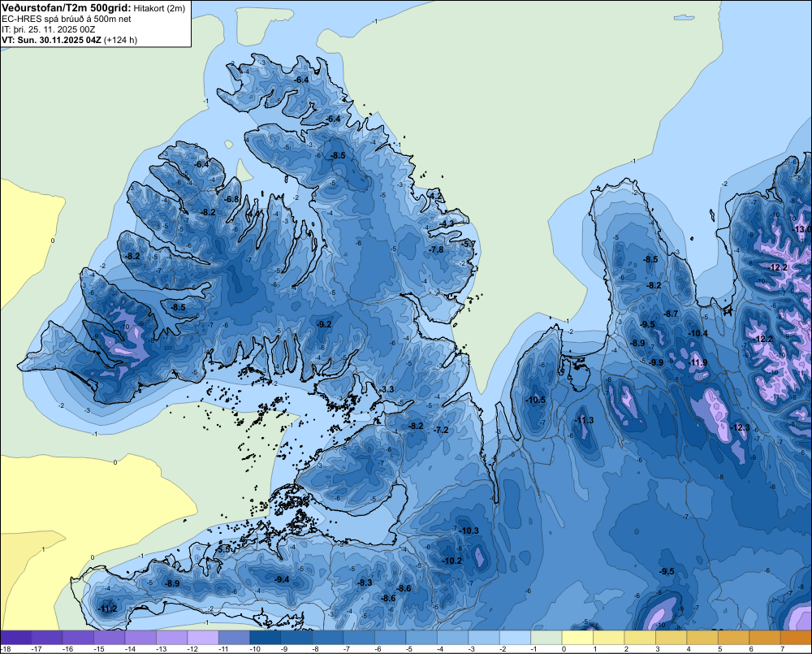Select the -12.3 temperature value
The height and width of the screenshot is (654, 812).
tap(741, 427)
